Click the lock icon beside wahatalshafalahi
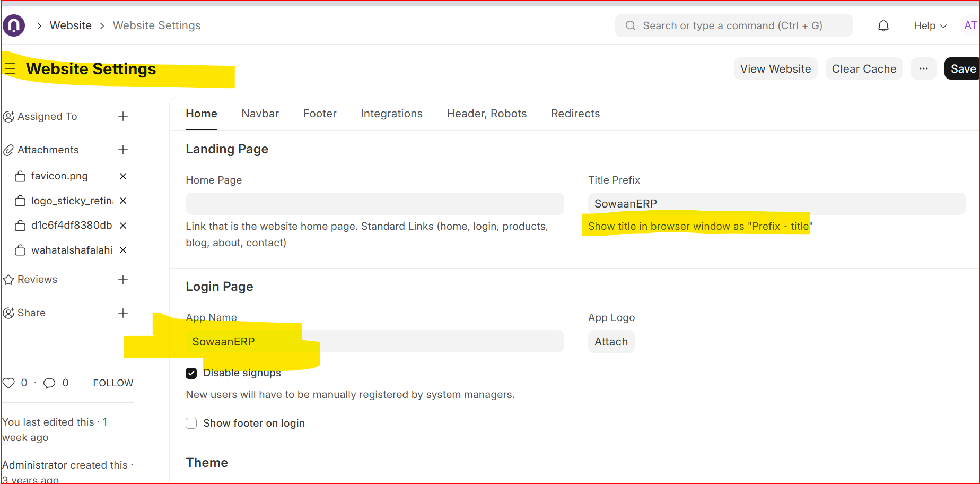 click(20, 250)
